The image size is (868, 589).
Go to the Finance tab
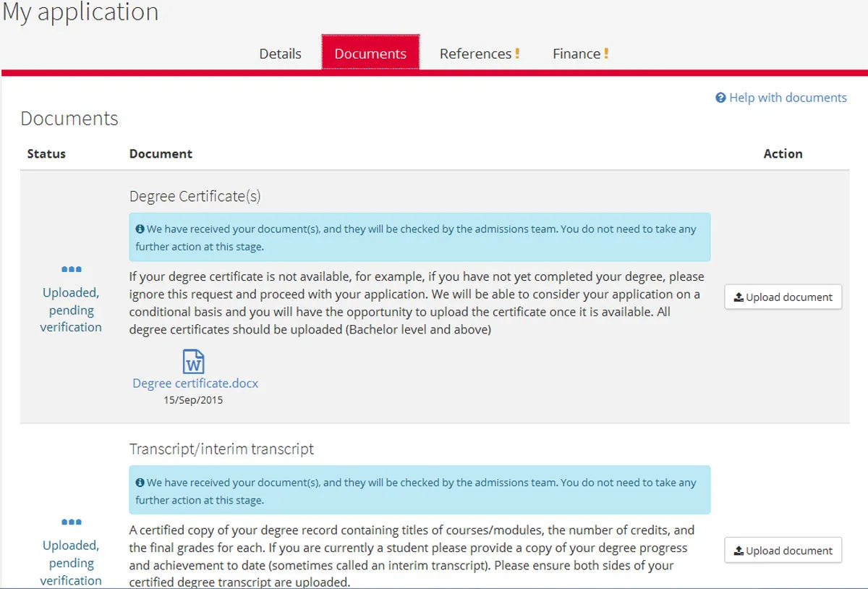[x=576, y=54]
